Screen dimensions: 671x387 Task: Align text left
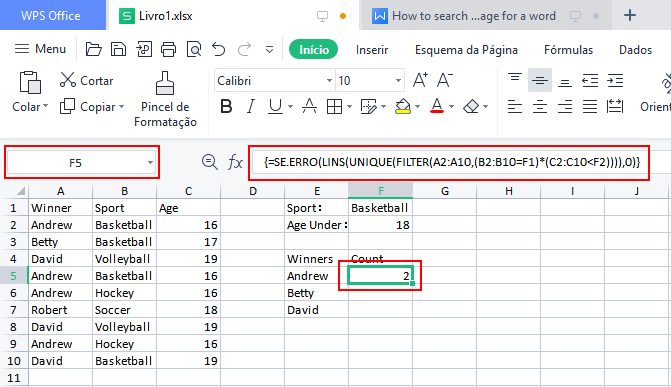pyautogui.click(x=515, y=106)
